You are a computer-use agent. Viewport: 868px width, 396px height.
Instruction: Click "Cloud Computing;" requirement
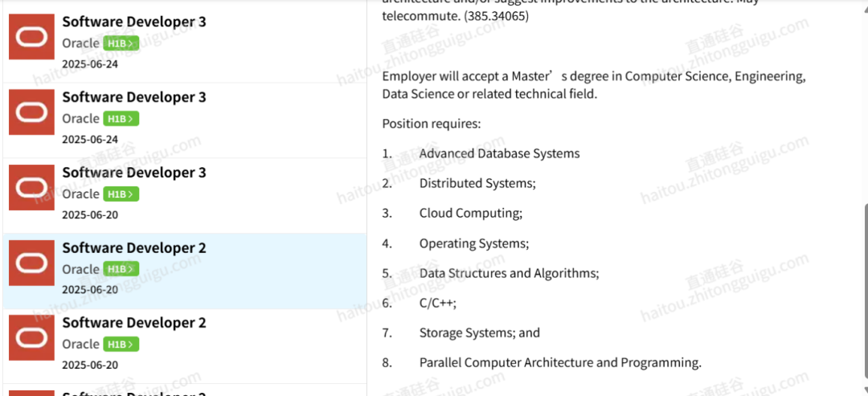[470, 214]
